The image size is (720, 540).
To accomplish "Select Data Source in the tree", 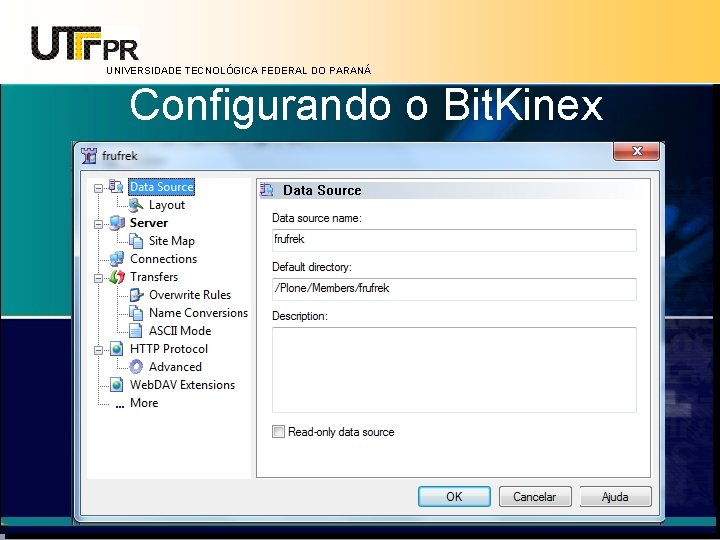I will coord(161,187).
